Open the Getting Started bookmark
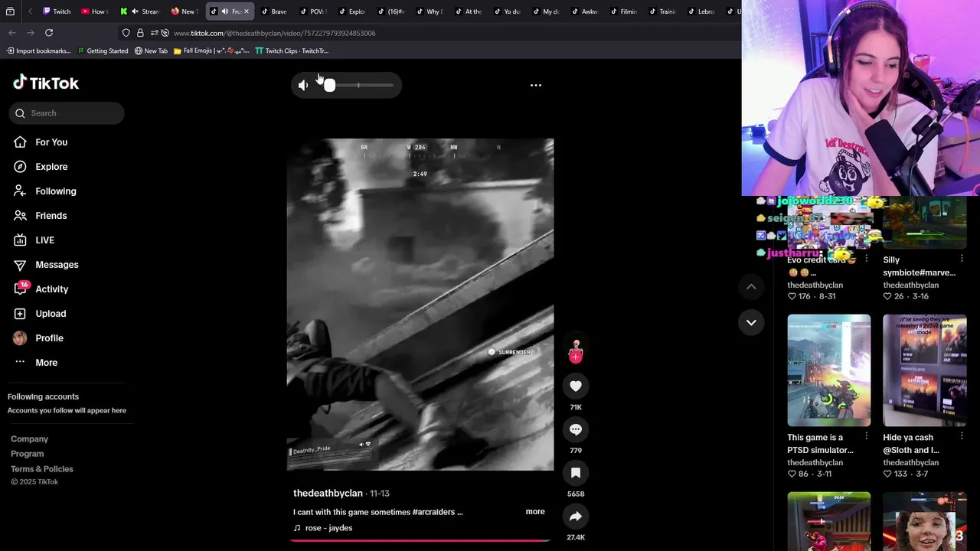Image resolution: width=980 pixels, height=551 pixels. pos(103,51)
